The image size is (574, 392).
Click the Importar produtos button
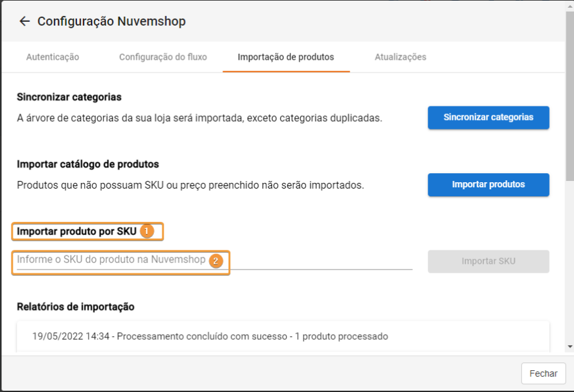(488, 185)
